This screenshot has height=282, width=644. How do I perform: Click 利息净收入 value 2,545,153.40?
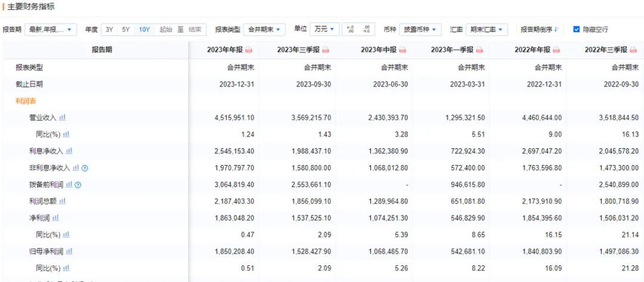point(234,151)
